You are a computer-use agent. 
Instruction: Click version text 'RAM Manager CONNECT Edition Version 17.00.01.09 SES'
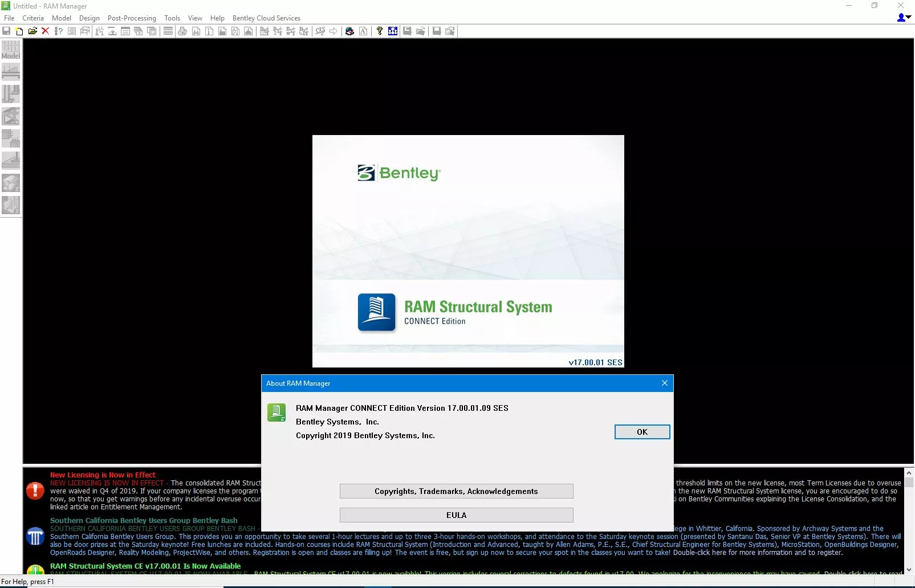coord(402,408)
